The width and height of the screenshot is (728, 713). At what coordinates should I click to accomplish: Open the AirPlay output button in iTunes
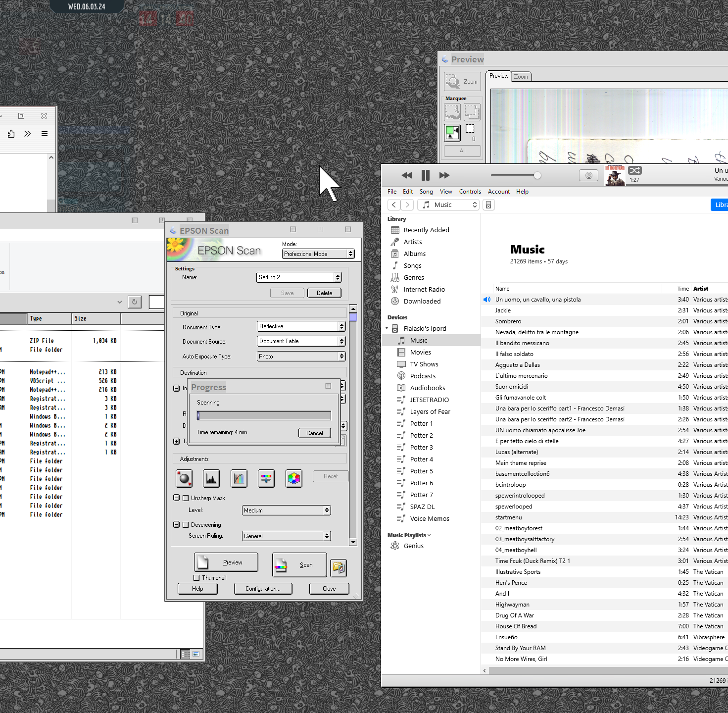(588, 175)
